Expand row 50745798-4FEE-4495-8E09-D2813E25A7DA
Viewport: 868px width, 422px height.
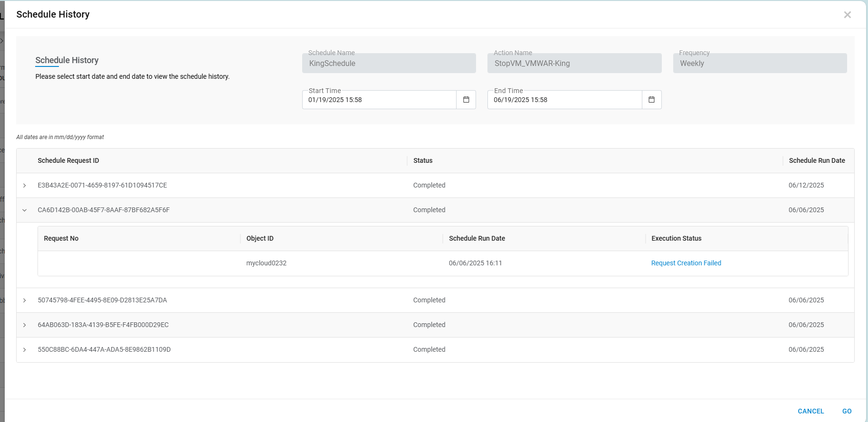coord(25,300)
